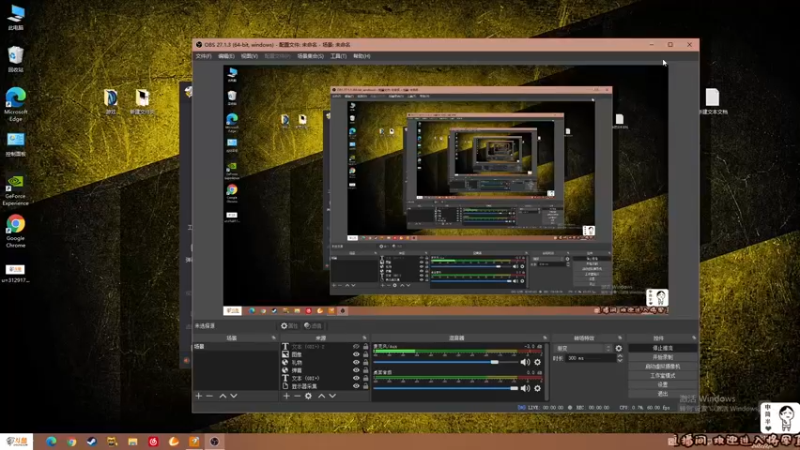Select the 场景 item in Scenes list
This screenshot has width=800, height=450.
click(x=236, y=346)
